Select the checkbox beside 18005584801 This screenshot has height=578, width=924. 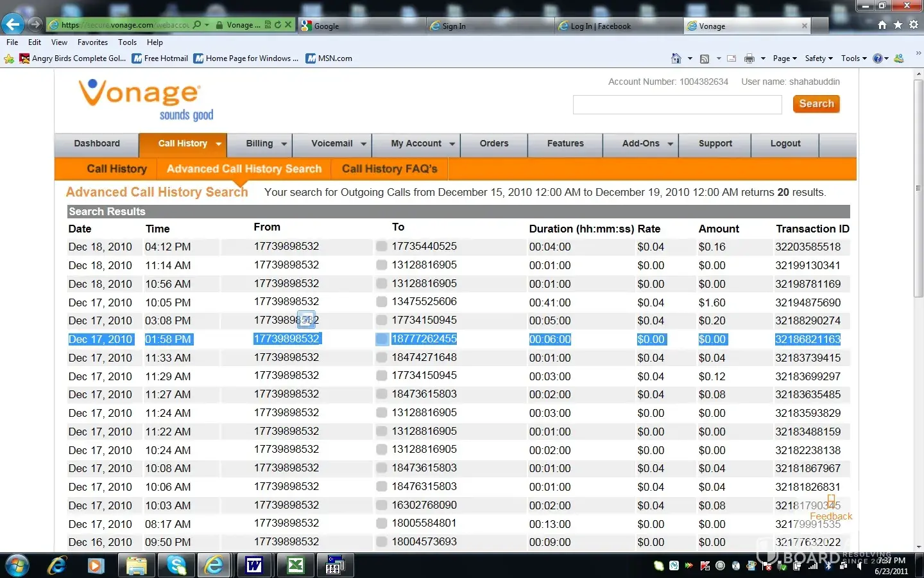[x=382, y=523]
